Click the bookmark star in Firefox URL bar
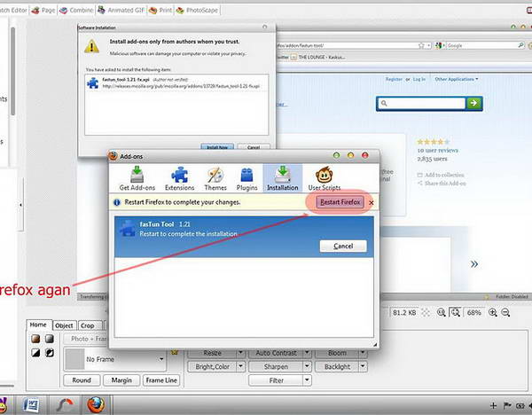The height and width of the screenshot is (415, 532). click(421, 45)
